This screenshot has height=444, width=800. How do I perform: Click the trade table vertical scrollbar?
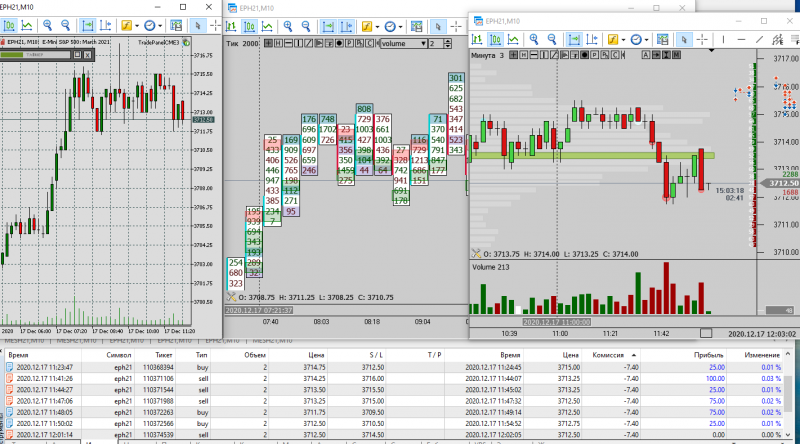[788, 393]
